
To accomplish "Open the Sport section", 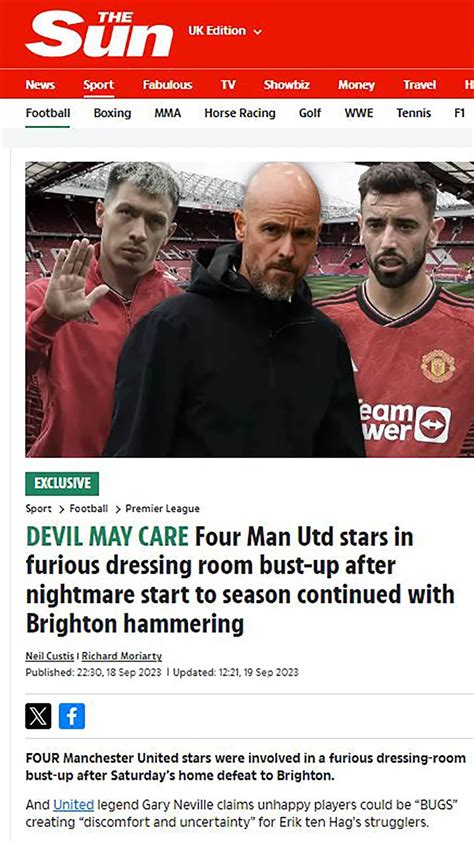I will [x=98, y=85].
